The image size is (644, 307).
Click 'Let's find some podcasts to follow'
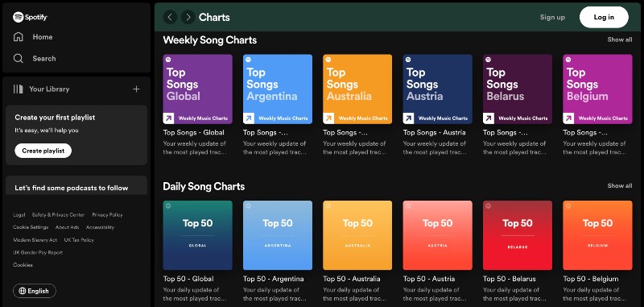coord(72,188)
